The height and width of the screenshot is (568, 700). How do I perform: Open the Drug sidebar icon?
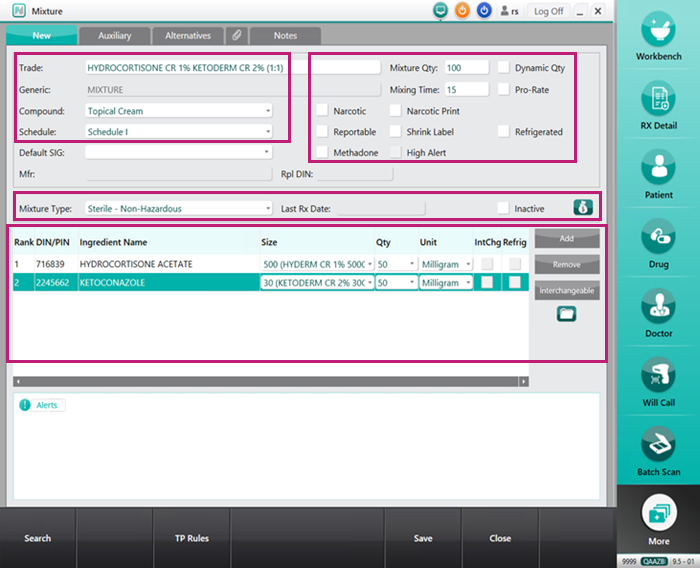pyautogui.click(x=658, y=239)
